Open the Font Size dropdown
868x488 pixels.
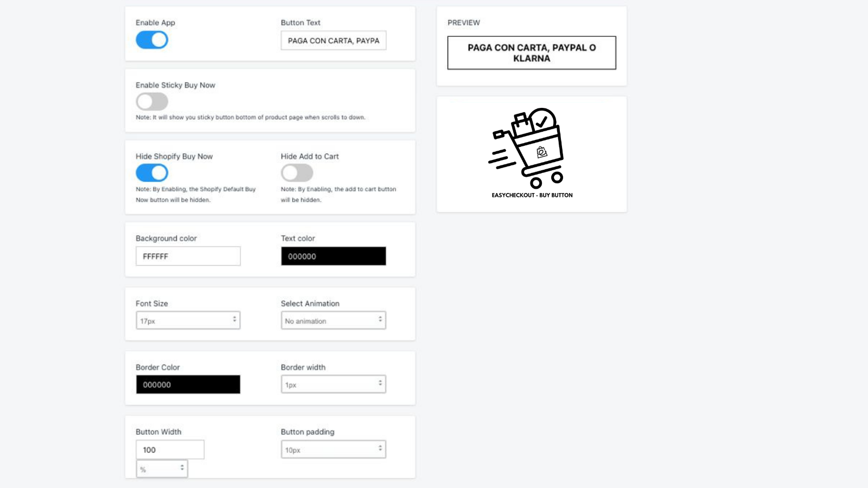pos(188,320)
